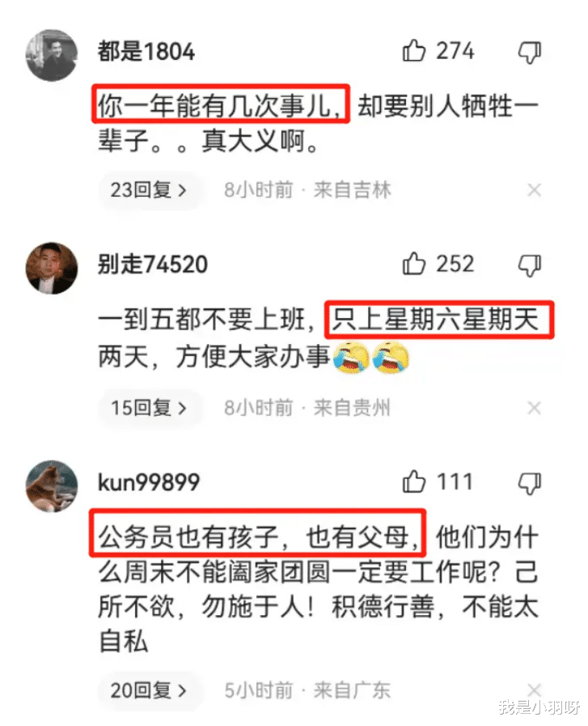This screenshot has height=726, width=588.
Task: Expand the 23回复 replies
Action: pos(149,190)
